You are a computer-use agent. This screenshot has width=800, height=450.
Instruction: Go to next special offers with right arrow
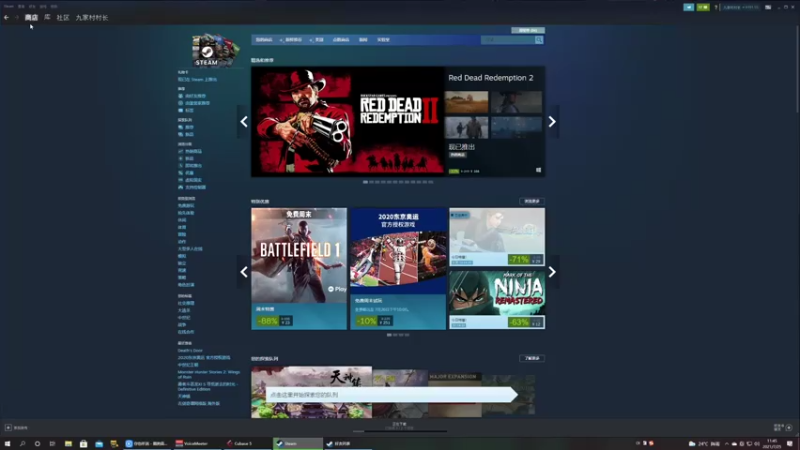(x=552, y=272)
